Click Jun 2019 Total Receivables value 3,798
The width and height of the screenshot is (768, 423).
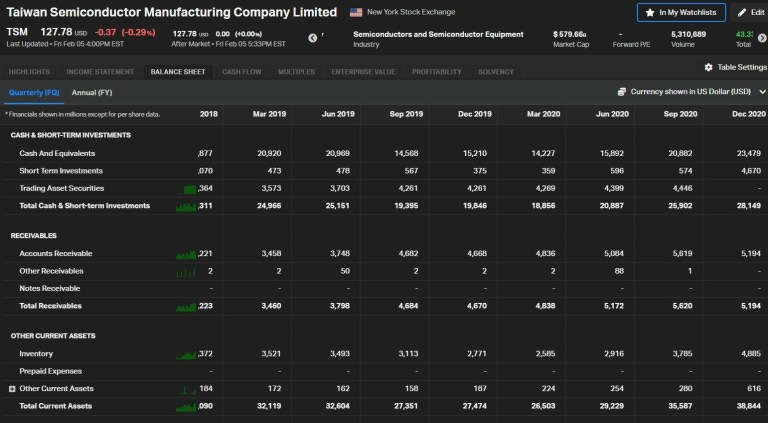click(339, 306)
